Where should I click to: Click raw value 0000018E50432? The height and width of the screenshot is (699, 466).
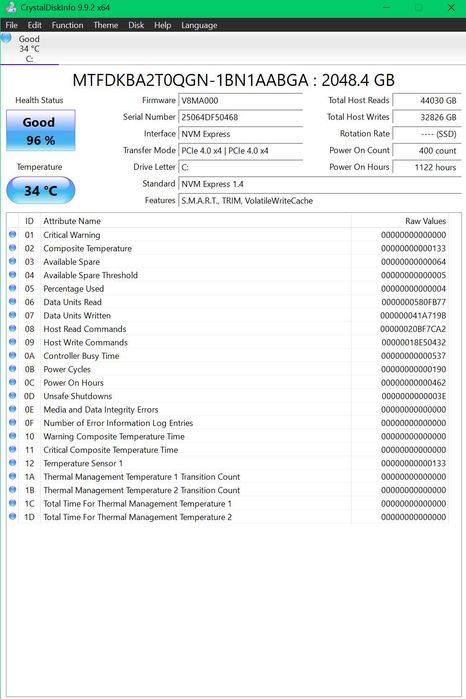point(413,342)
